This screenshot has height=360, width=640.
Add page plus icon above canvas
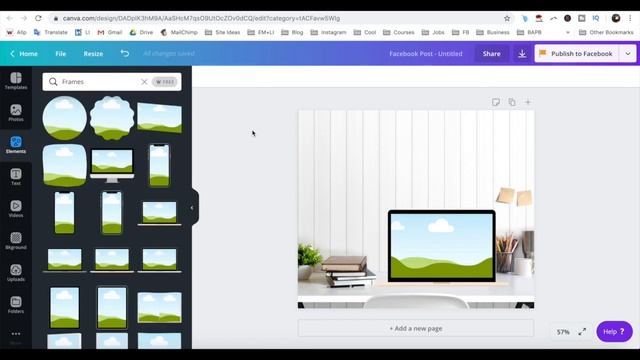point(528,102)
